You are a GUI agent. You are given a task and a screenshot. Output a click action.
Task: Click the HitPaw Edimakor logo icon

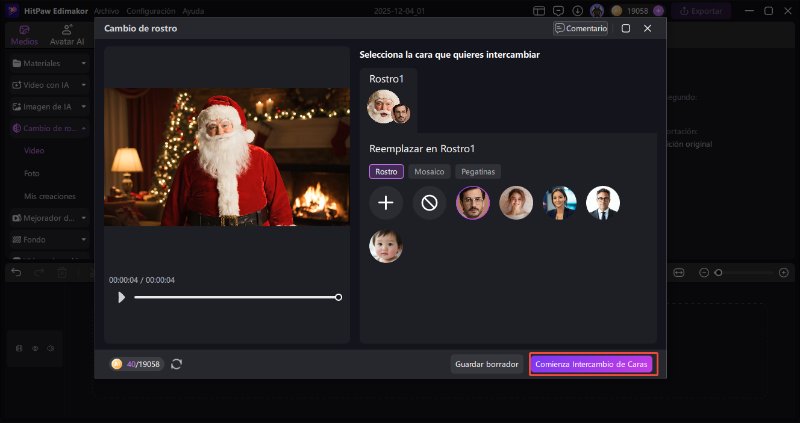coord(12,11)
